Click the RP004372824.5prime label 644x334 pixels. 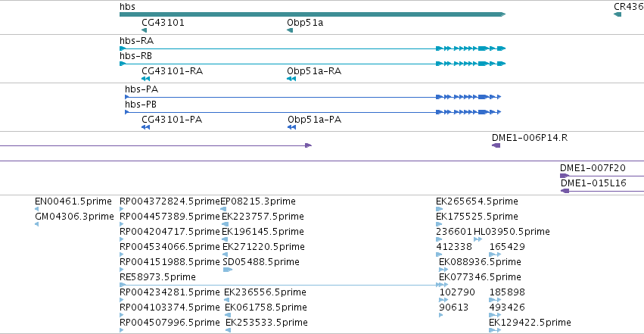pyautogui.click(x=170, y=201)
